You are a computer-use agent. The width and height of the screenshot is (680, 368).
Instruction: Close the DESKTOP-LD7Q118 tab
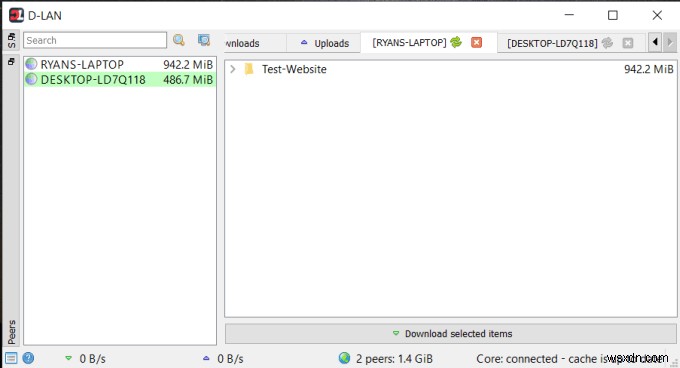pyautogui.click(x=628, y=43)
